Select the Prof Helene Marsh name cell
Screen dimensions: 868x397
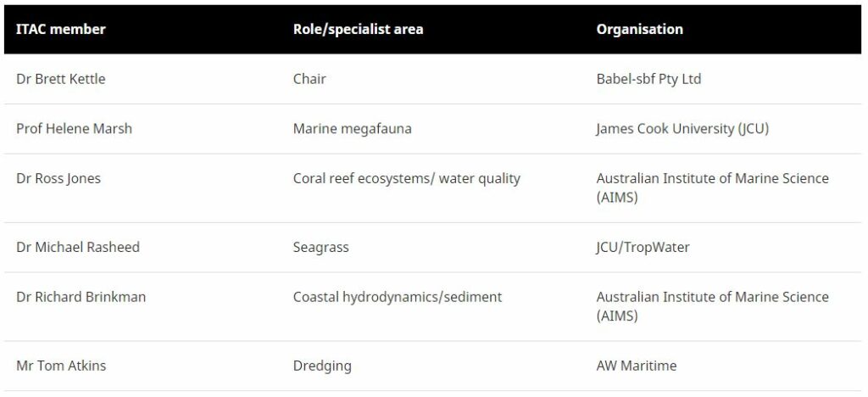tap(75, 129)
